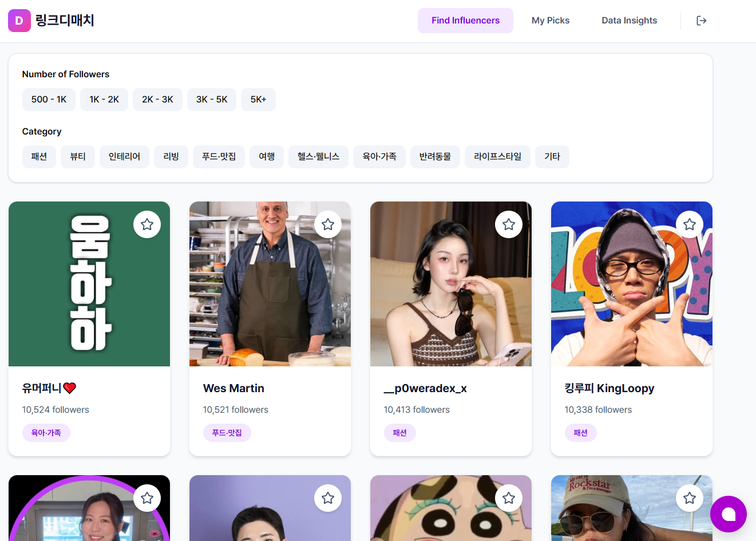Star the cartoon character card
756x541 pixels.
pyautogui.click(x=509, y=498)
